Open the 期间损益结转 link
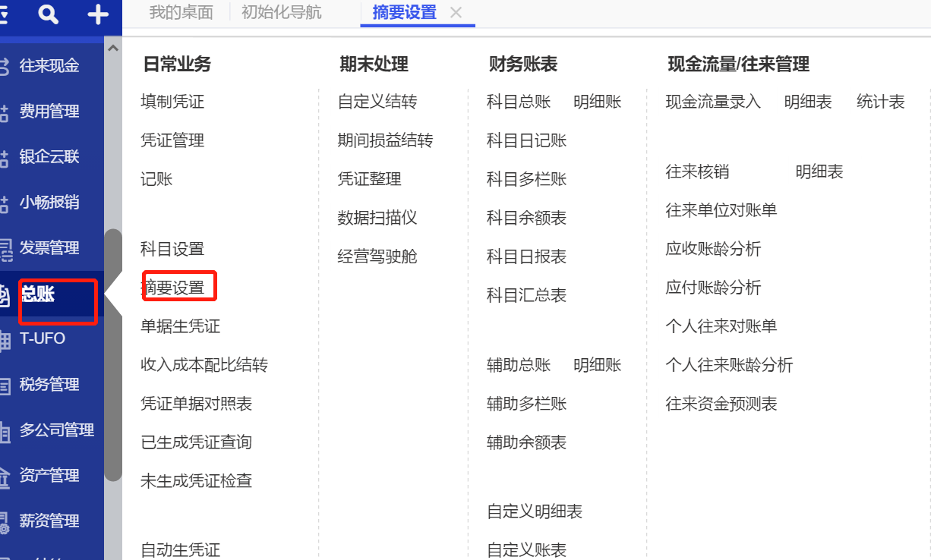Image resolution: width=931 pixels, height=560 pixels. click(385, 140)
